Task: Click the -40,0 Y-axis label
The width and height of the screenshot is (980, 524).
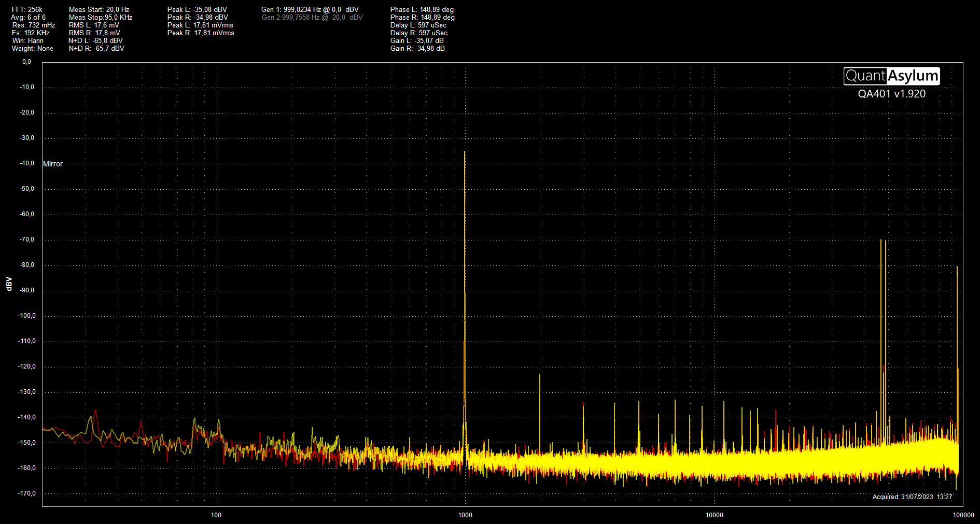Action: 27,163
